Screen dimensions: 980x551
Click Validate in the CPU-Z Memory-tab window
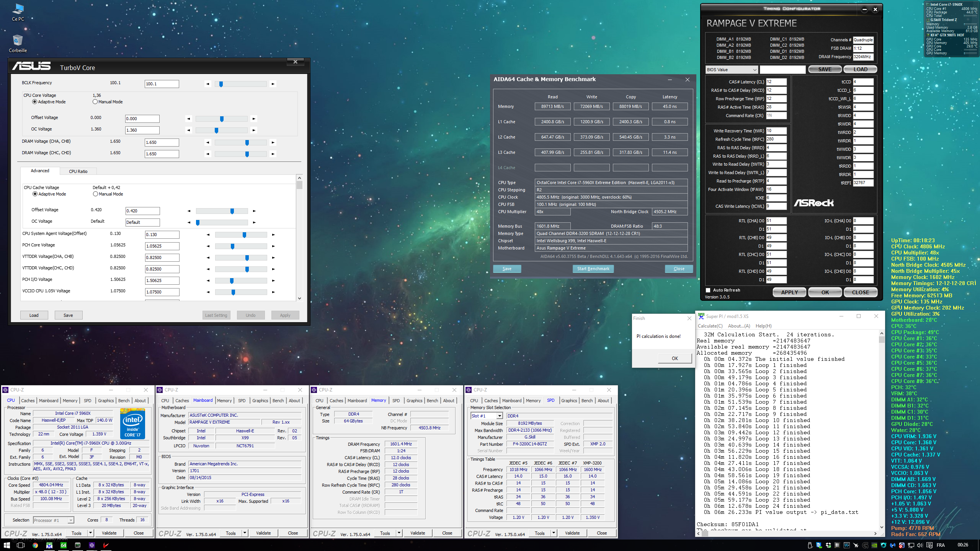click(418, 533)
